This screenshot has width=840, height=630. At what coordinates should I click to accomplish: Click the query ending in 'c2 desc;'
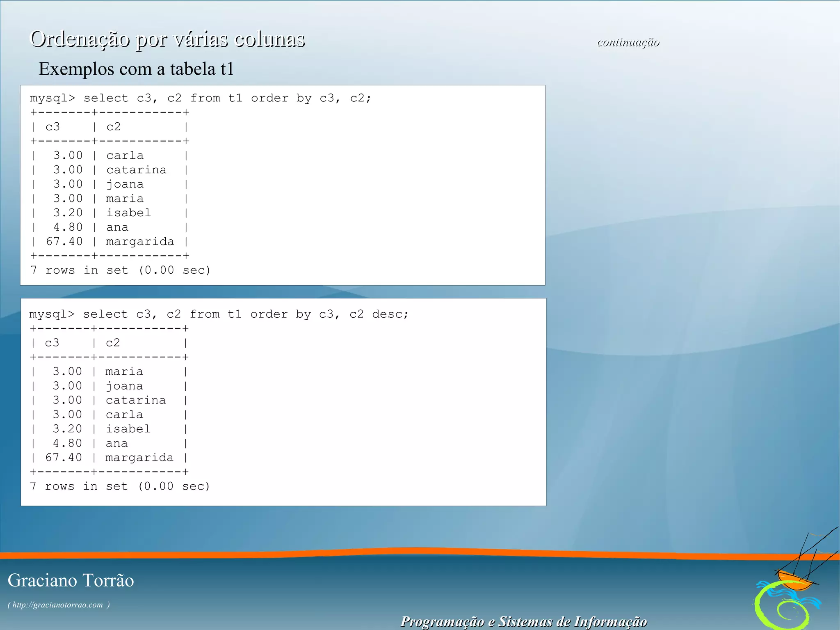(219, 314)
